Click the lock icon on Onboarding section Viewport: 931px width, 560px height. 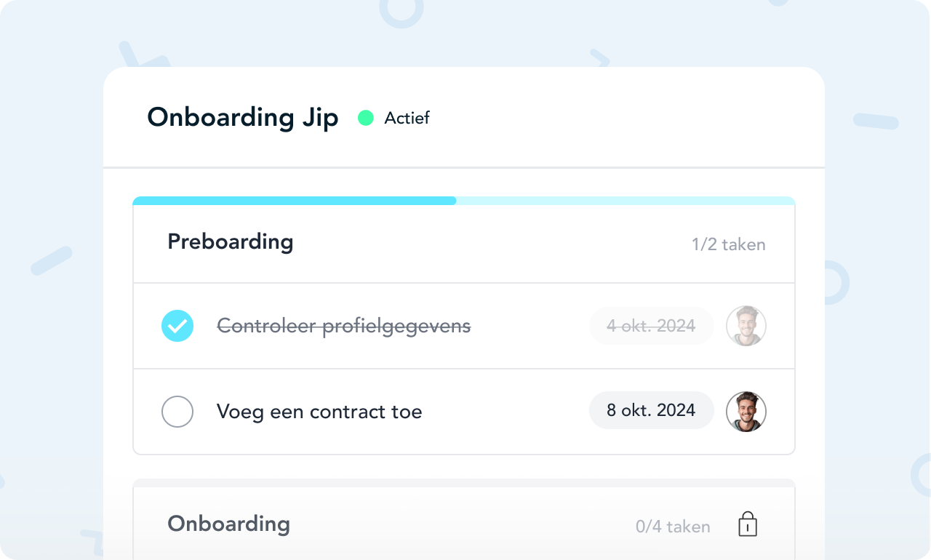pyautogui.click(x=748, y=524)
